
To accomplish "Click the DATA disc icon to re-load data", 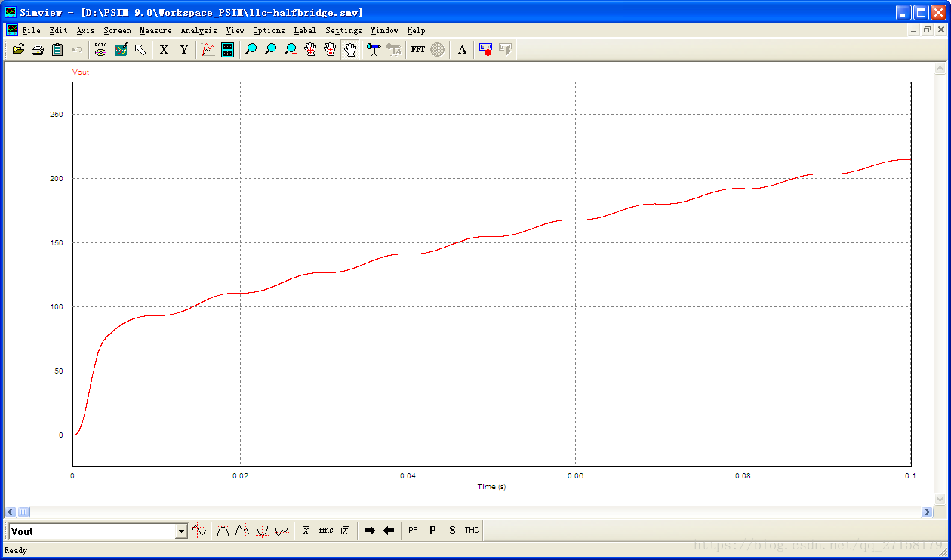I will pos(100,50).
